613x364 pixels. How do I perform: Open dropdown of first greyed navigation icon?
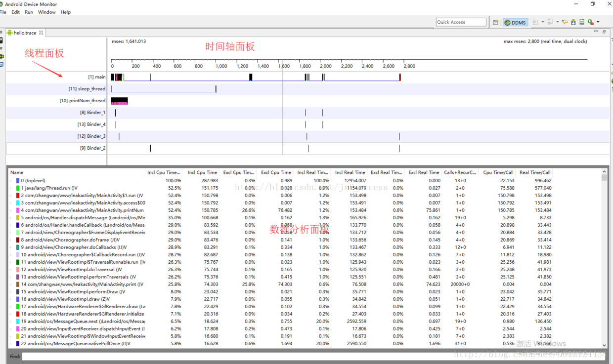[543, 22]
